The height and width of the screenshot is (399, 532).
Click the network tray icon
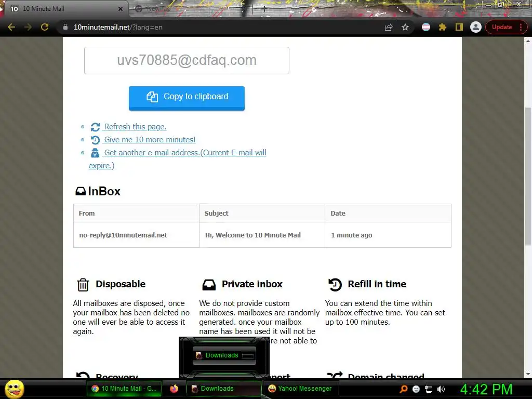[x=429, y=389]
